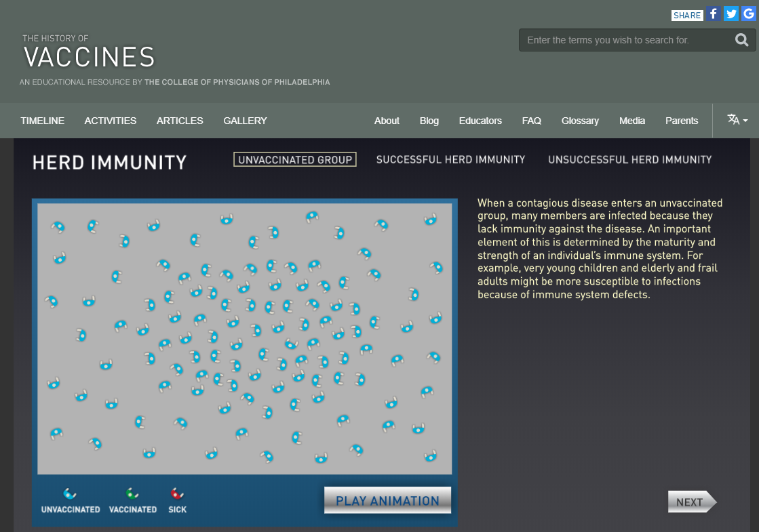
Task: Open the Glossary link
Action: click(x=580, y=121)
